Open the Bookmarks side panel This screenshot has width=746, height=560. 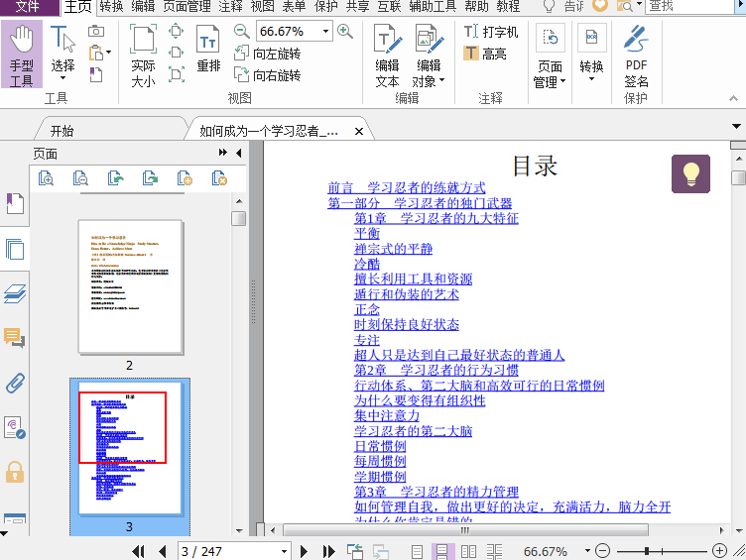click(x=15, y=204)
